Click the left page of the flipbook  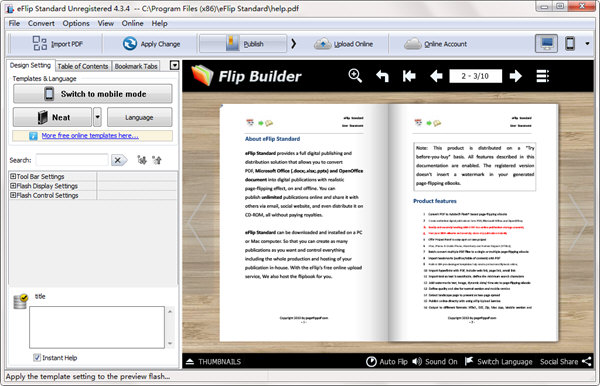point(304,223)
